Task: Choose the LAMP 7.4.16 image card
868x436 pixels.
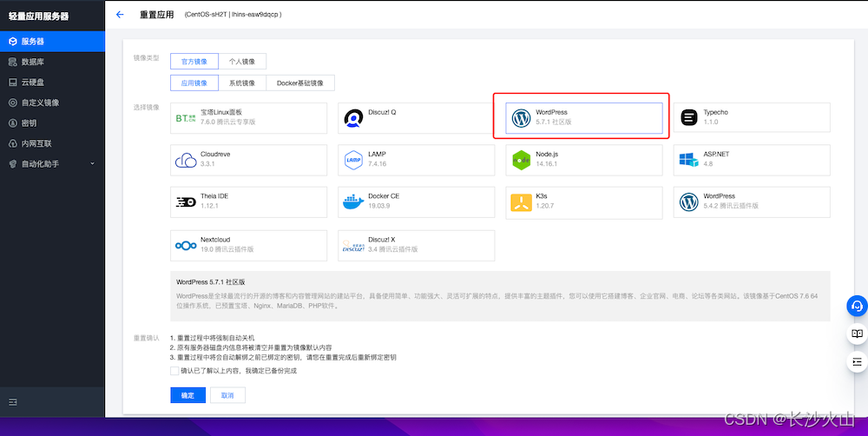Action: 417,160
